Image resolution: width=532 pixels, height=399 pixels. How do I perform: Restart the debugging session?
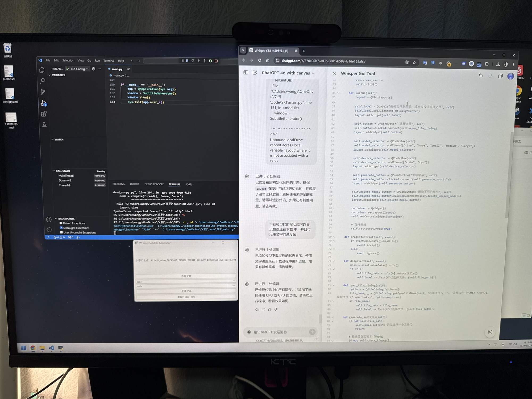210,61
